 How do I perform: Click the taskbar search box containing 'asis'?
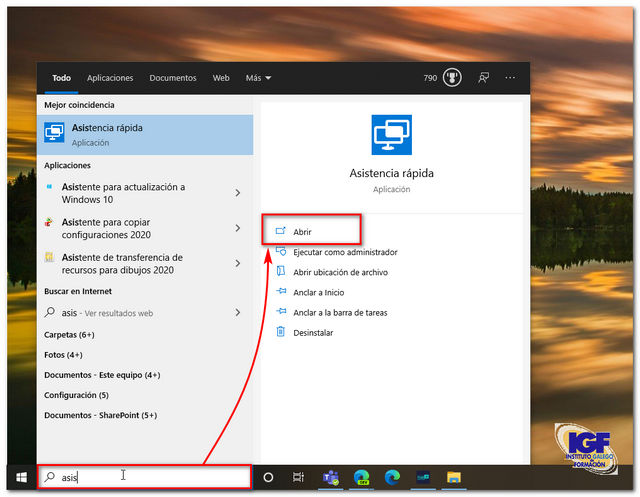[x=143, y=477]
